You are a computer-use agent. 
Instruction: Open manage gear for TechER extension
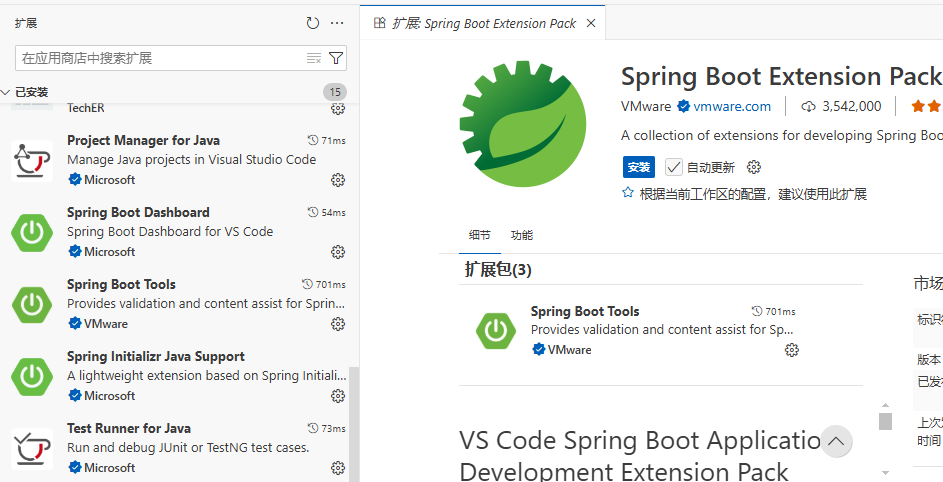(x=338, y=108)
